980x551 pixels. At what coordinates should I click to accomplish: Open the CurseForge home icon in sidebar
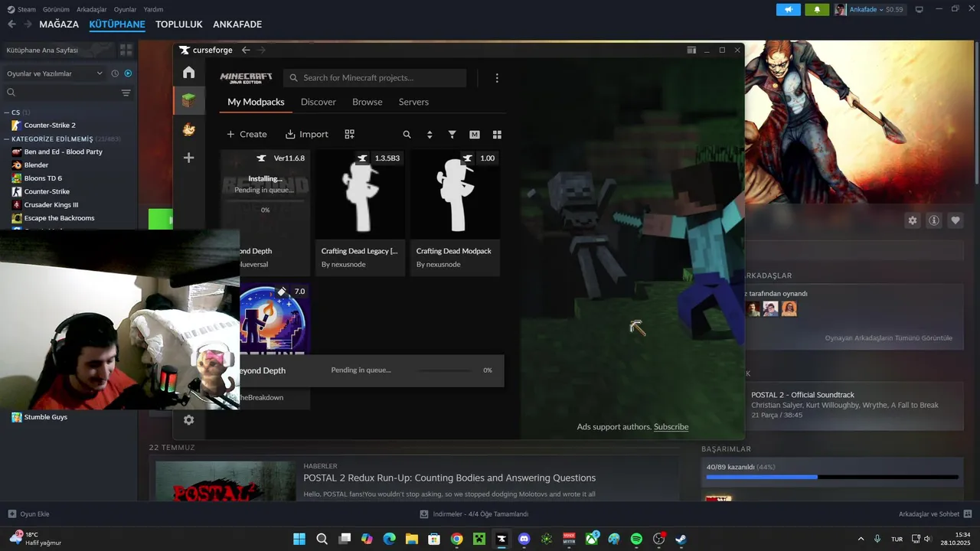[188, 72]
